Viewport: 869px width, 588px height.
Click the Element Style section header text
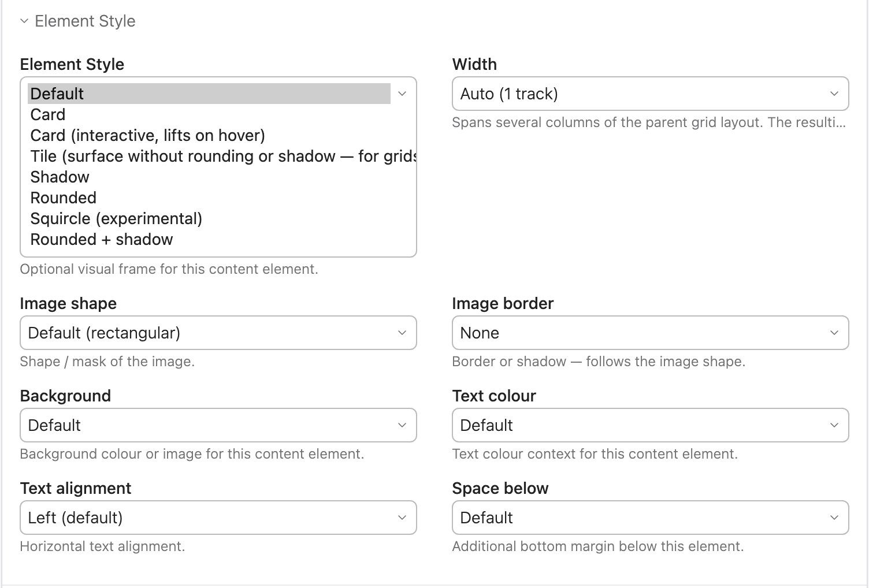tap(85, 21)
